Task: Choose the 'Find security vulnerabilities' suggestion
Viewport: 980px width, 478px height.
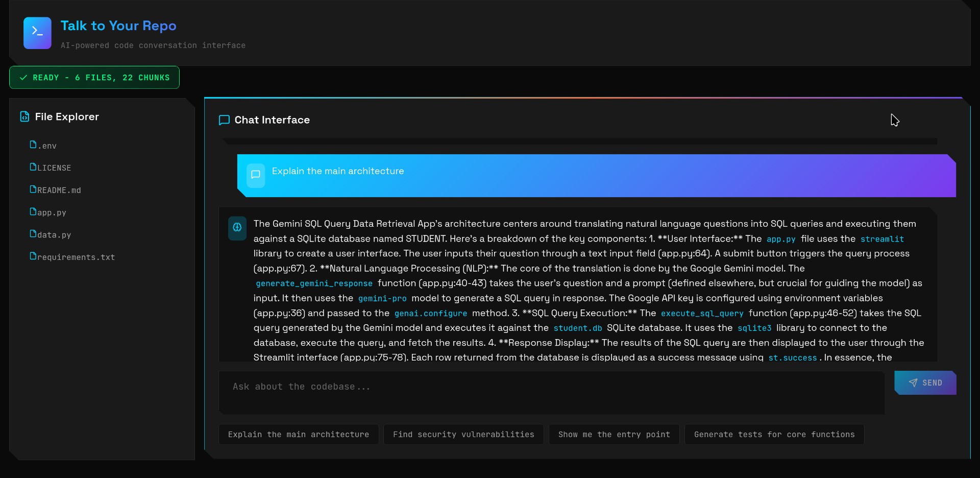Action: 463,435
